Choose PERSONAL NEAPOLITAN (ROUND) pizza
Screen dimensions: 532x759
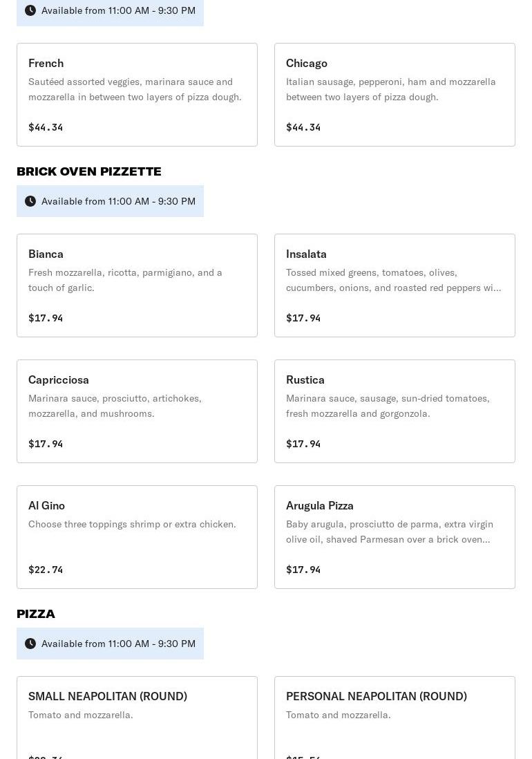click(x=395, y=718)
